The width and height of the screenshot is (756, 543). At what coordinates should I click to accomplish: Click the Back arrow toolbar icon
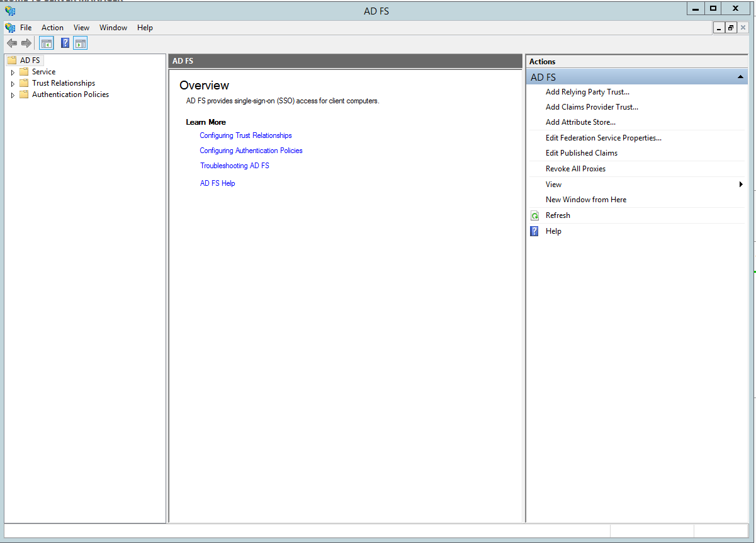pyautogui.click(x=12, y=43)
